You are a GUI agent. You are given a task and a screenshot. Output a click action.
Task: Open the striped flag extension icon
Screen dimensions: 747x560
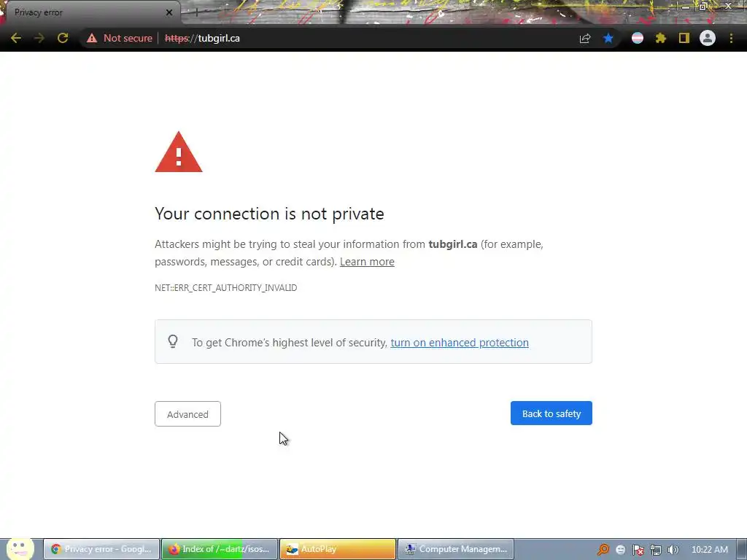(638, 38)
